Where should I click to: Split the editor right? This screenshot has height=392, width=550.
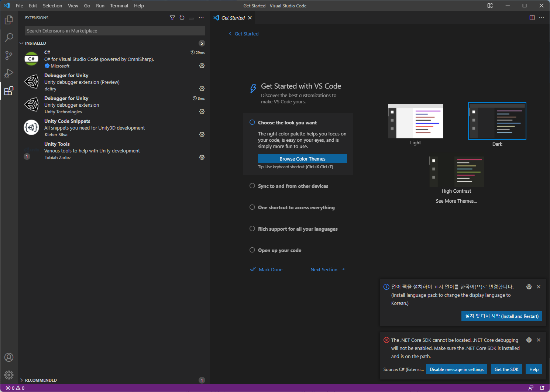532,18
